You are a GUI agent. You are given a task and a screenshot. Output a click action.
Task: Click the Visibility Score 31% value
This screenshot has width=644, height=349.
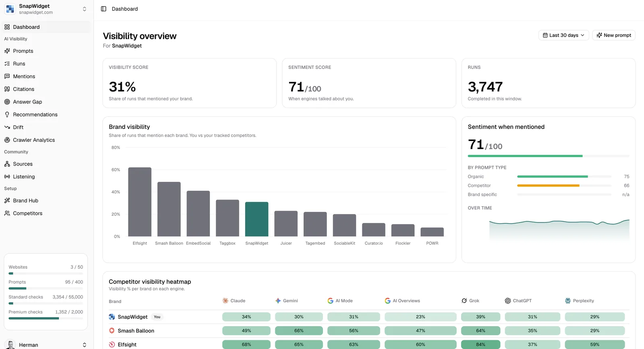click(x=122, y=87)
